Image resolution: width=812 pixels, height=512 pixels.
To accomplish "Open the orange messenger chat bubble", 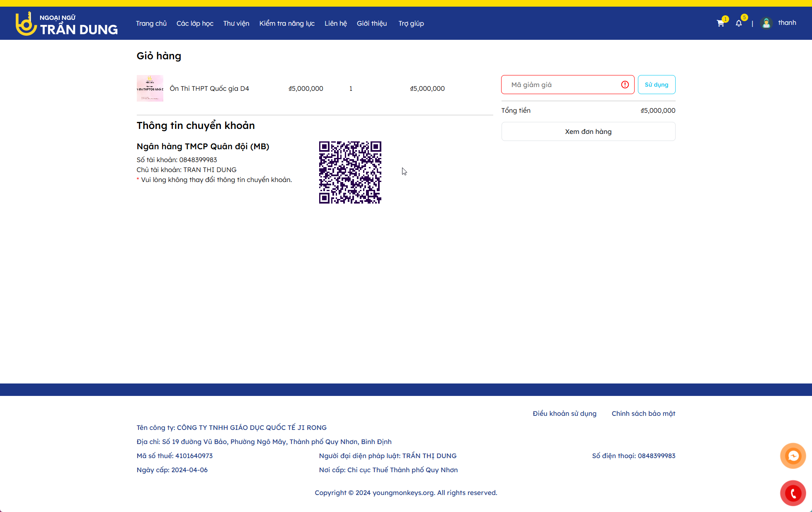I will 793,456.
